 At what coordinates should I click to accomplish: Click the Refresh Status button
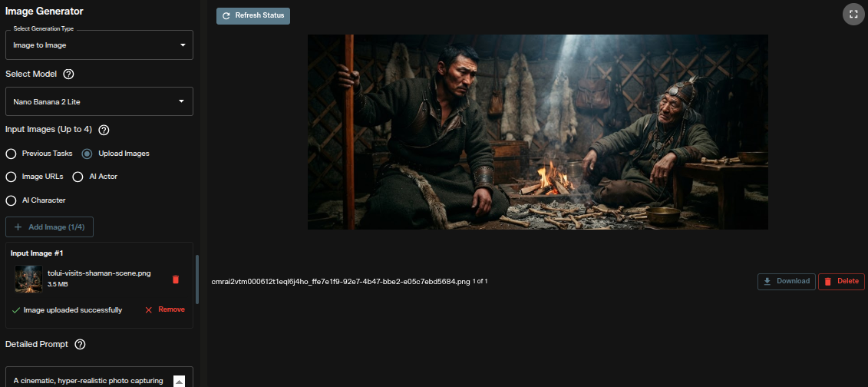point(253,16)
